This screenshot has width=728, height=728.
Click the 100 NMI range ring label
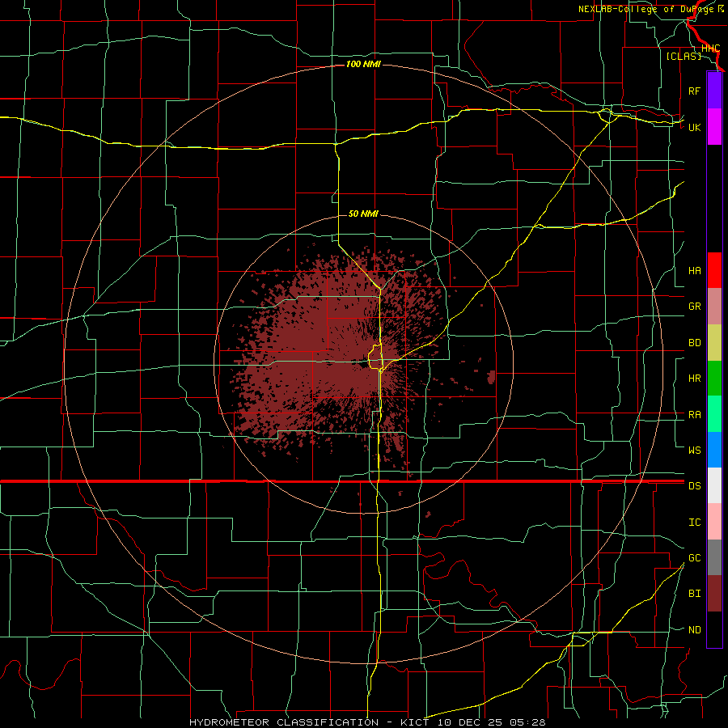click(363, 64)
